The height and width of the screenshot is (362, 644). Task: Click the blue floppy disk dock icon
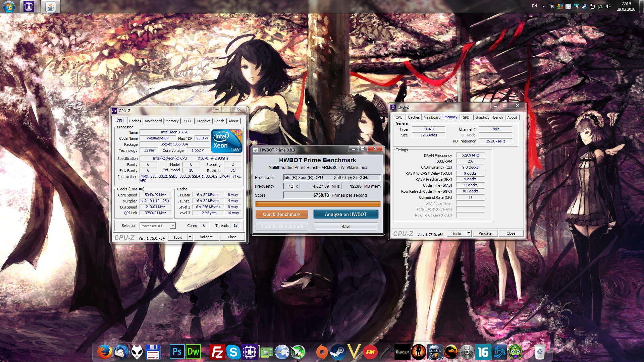(153, 352)
